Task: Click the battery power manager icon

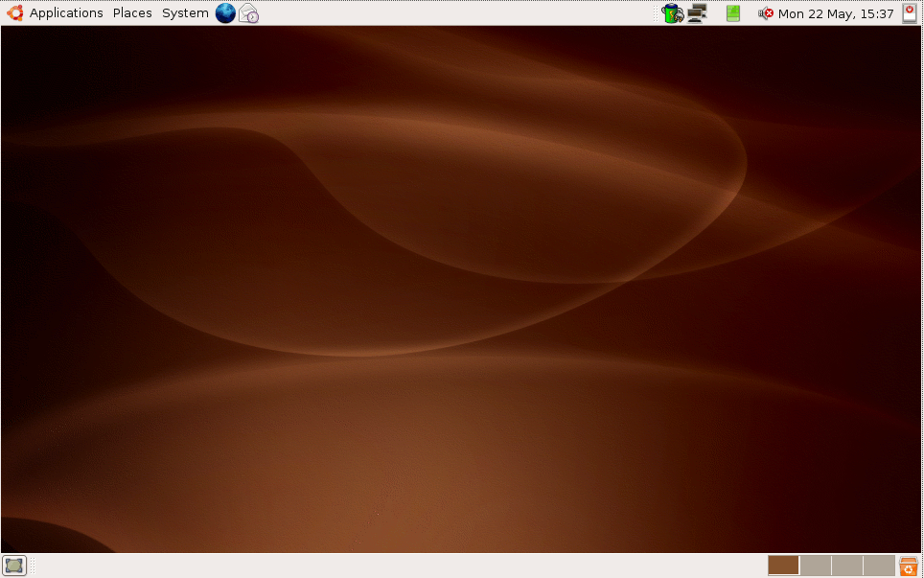Action: coord(672,13)
